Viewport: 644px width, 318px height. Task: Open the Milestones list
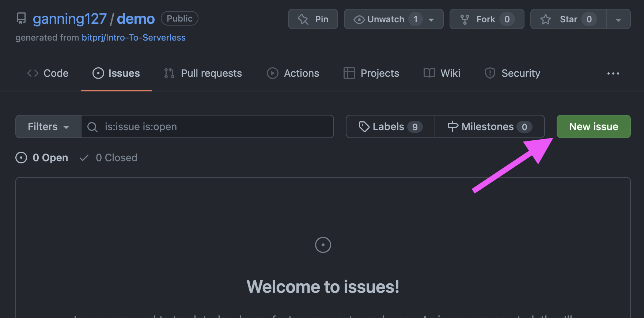coord(490,126)
